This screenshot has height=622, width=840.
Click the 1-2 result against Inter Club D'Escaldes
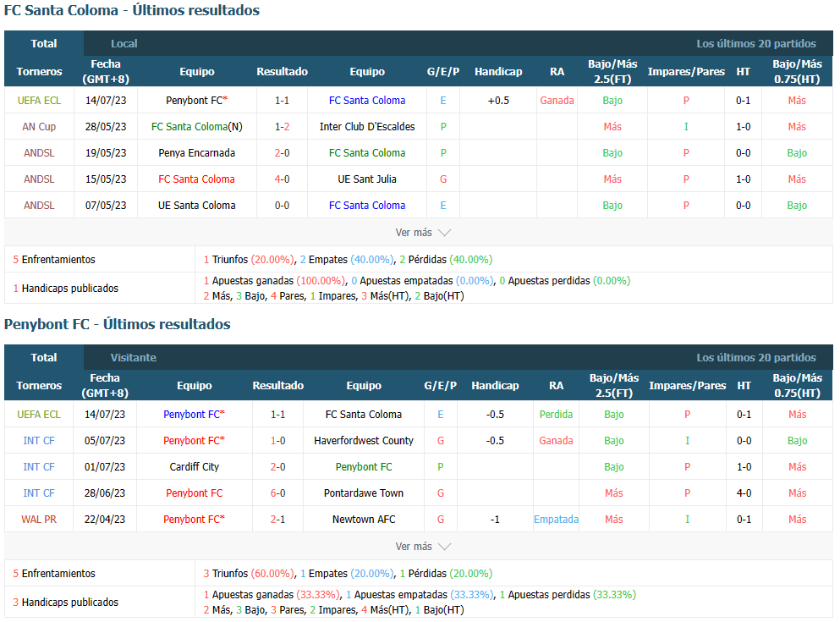click(x=282, y=126)
